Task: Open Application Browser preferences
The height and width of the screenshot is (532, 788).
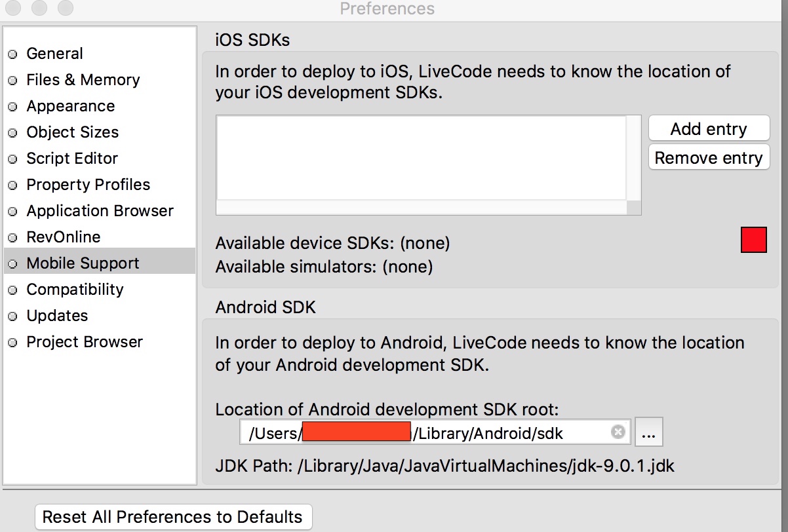Action: [100, 211]
